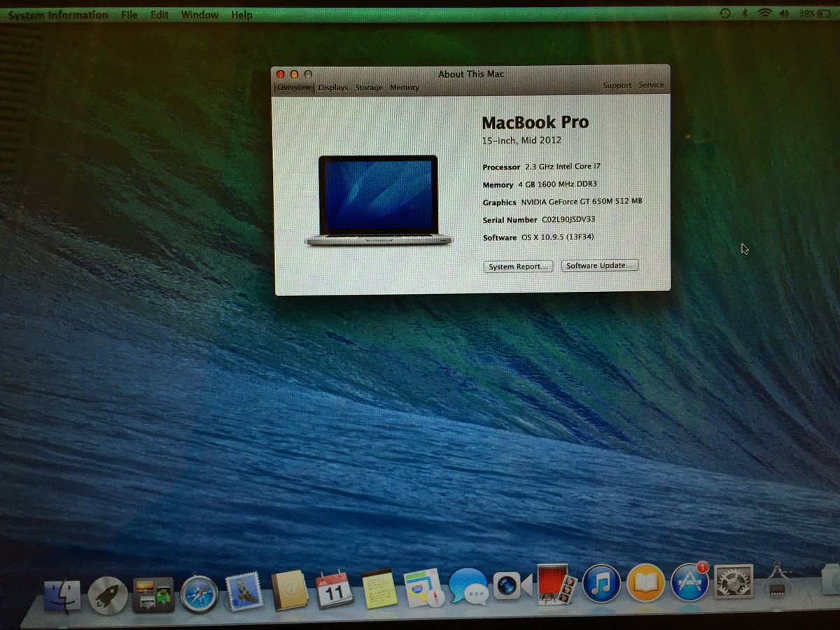
Task: Open the Help menu
Action: pyautogui.click(x=241, y=15)
